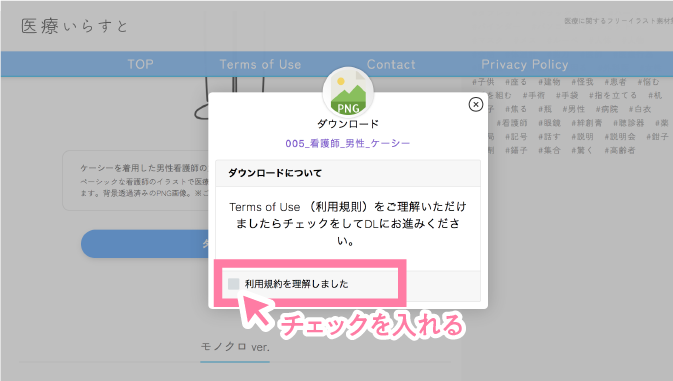Open the #高齢者 tag
This screenshot has width=673, height=381.
[x=620, y=150]
